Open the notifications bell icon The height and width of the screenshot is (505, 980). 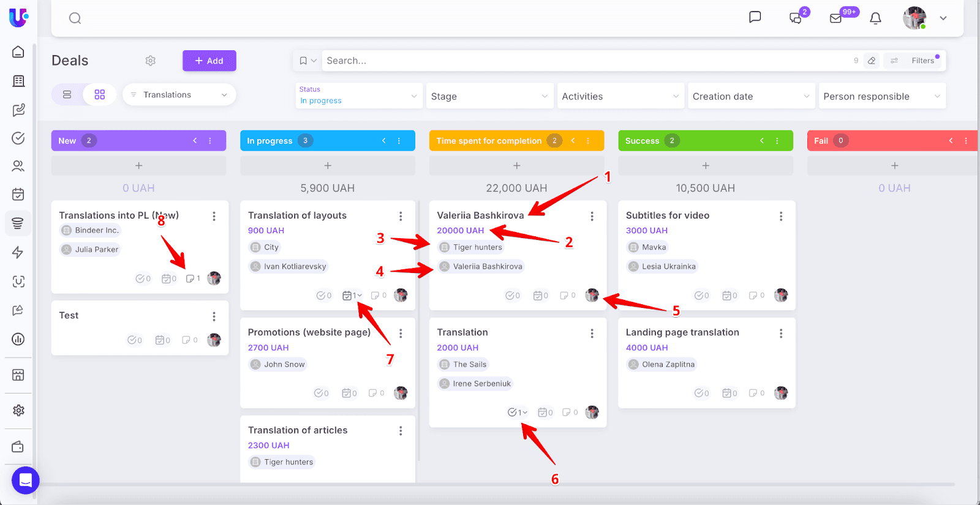click(x=875, y=18)
